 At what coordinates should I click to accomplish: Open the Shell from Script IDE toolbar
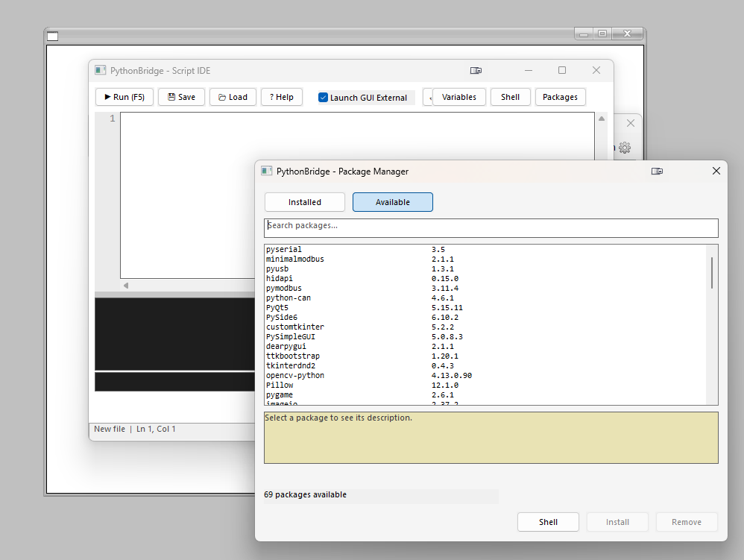510,97
